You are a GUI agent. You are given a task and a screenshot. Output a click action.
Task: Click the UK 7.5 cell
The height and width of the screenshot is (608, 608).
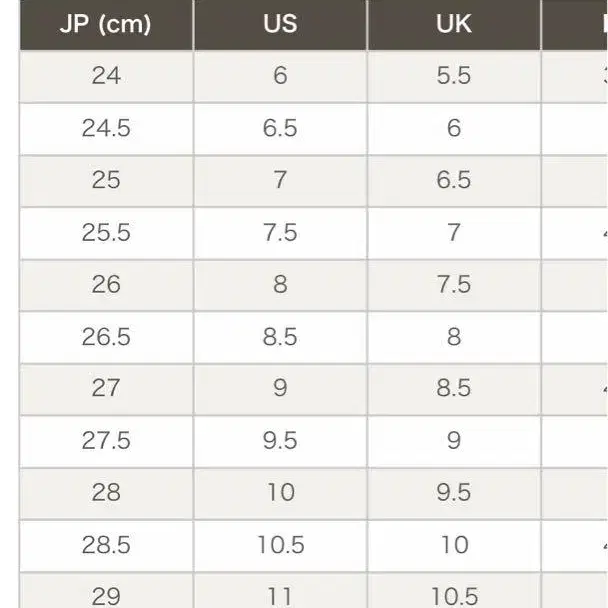pos(454,285)
